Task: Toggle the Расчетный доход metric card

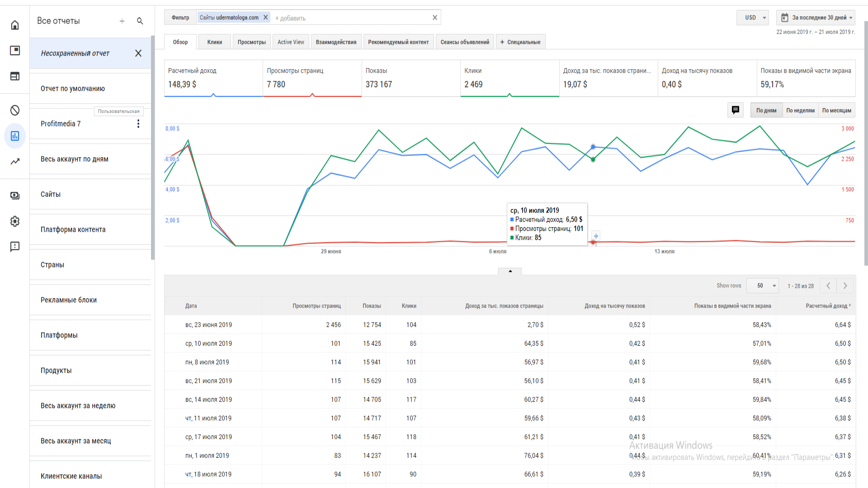Action: 213,78
